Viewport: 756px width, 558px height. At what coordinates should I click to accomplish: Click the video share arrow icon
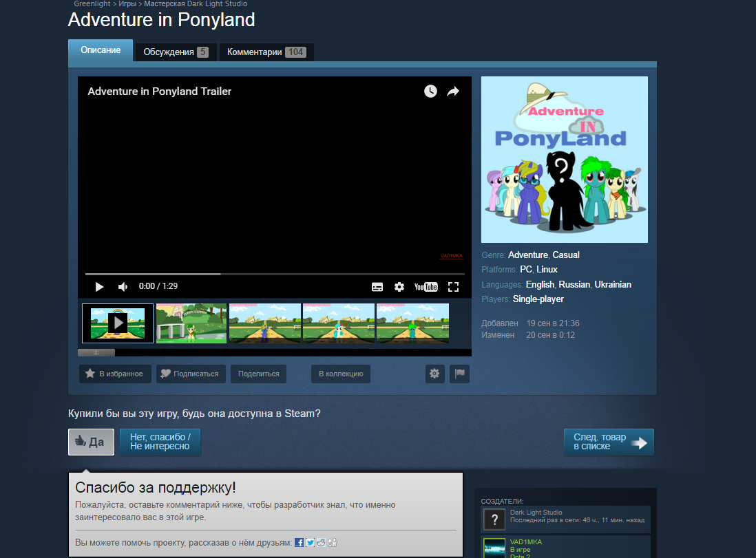point(453,91)
